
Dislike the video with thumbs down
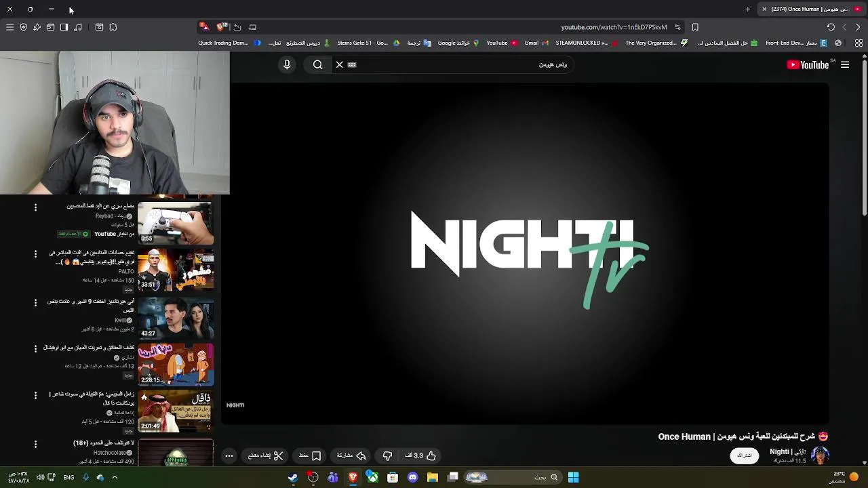(387, 455)
